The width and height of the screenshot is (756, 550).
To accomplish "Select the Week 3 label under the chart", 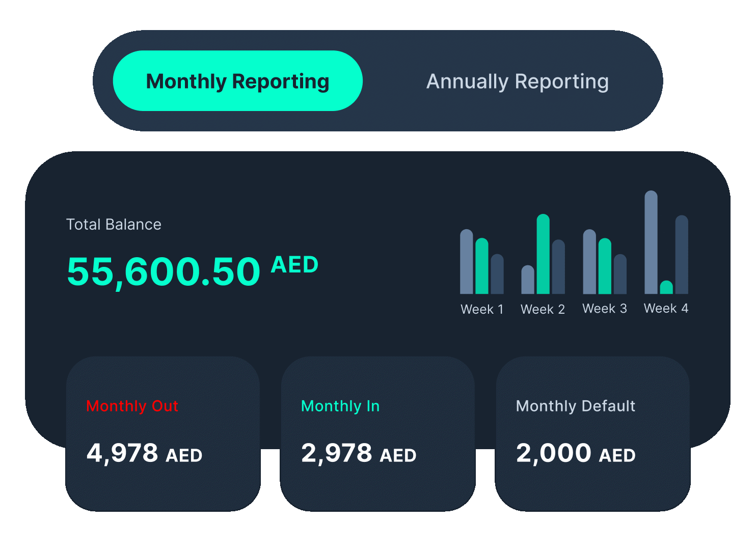I will pos(604,309).
